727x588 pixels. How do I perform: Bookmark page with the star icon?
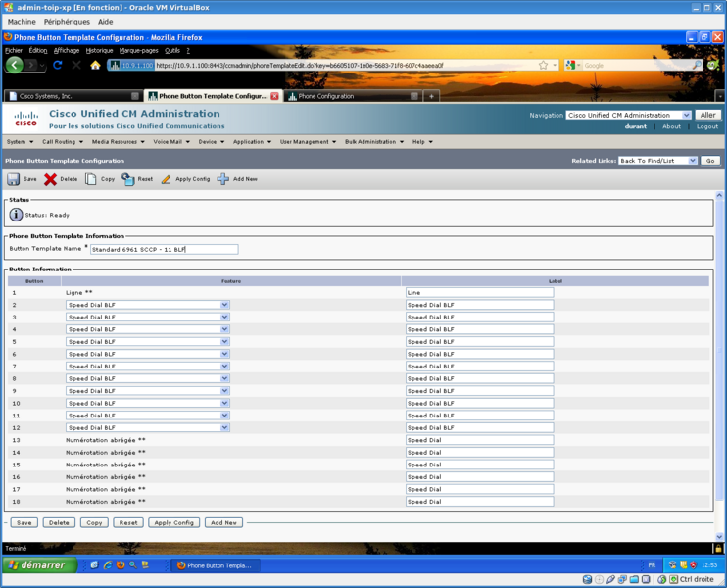pyautogui.click(x=543, y=65)
